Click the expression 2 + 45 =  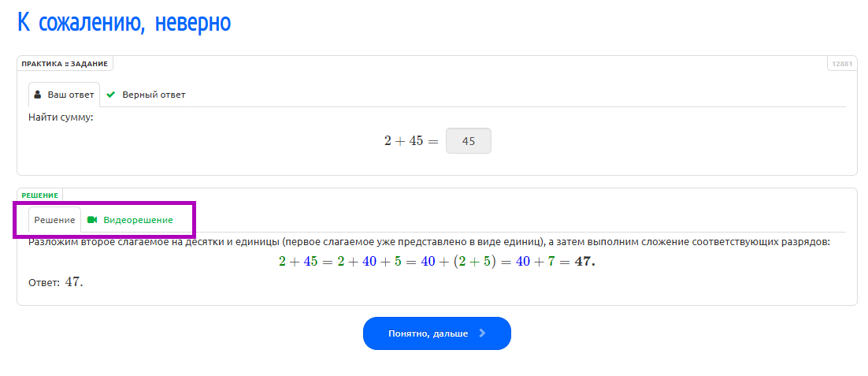click(x=411, y=141)
